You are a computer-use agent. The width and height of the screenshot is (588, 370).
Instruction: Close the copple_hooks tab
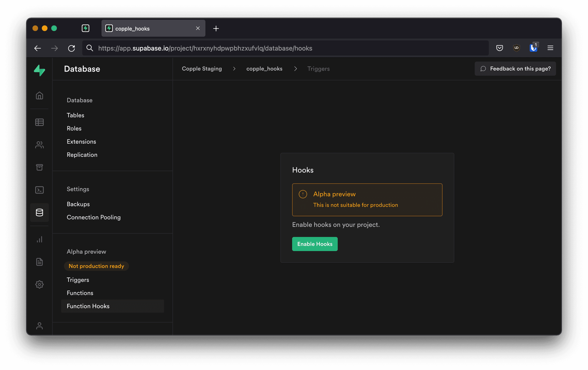point(198,28)
